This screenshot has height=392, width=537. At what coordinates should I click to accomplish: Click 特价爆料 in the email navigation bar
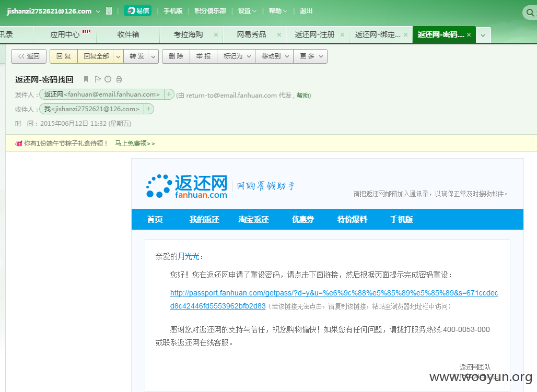click(x=352, y=219)
